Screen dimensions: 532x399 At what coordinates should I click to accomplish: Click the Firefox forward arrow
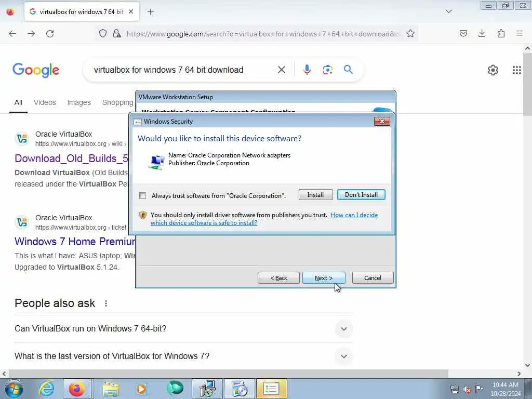click(31, 34)
